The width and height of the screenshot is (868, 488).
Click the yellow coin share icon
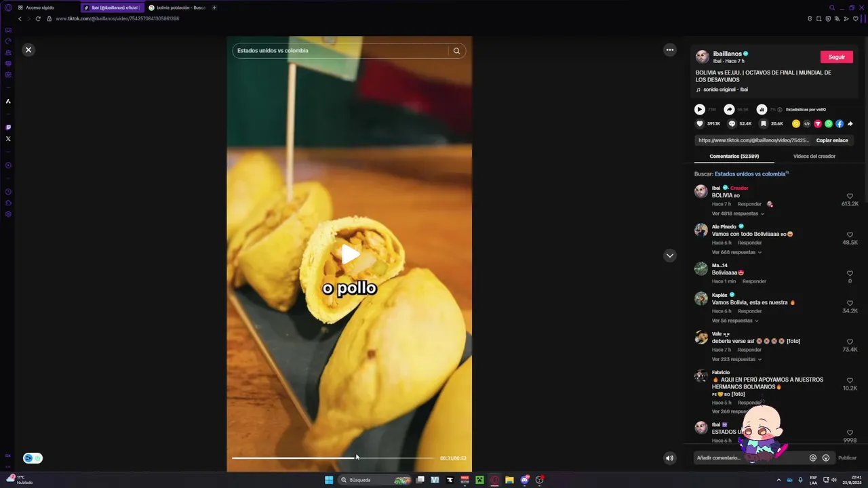(x=796, y=123)
